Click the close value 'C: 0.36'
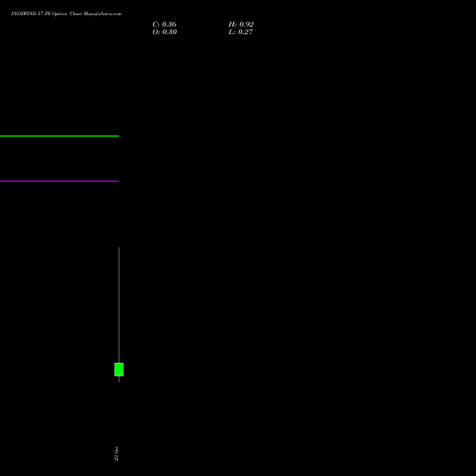476x476 pixels. [x=165, y=25]
